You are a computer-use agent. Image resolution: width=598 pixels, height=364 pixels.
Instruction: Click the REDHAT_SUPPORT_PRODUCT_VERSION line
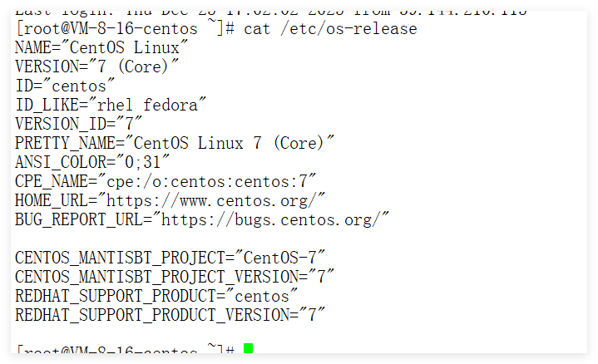pyautogui.click(x=171, y=315)
